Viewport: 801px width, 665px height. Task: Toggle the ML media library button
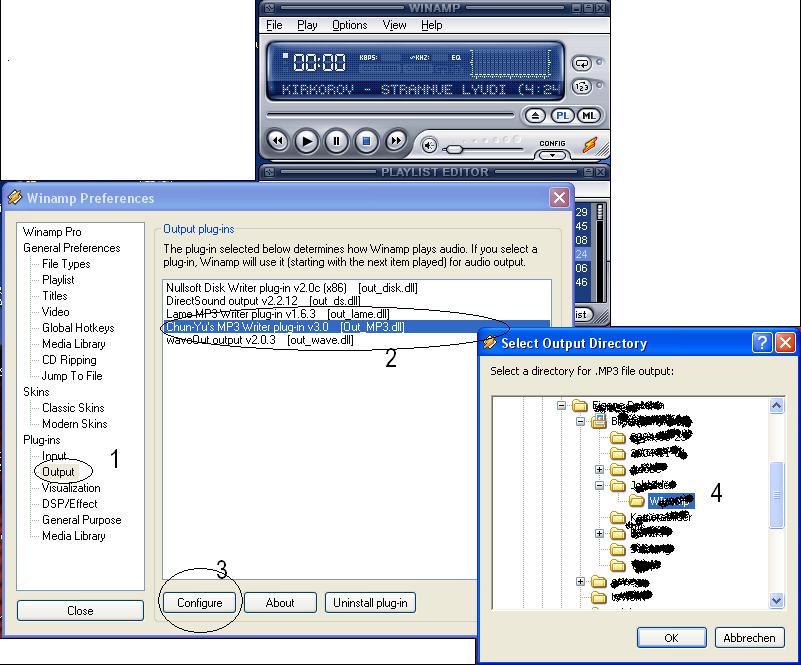tap(588, 116)
